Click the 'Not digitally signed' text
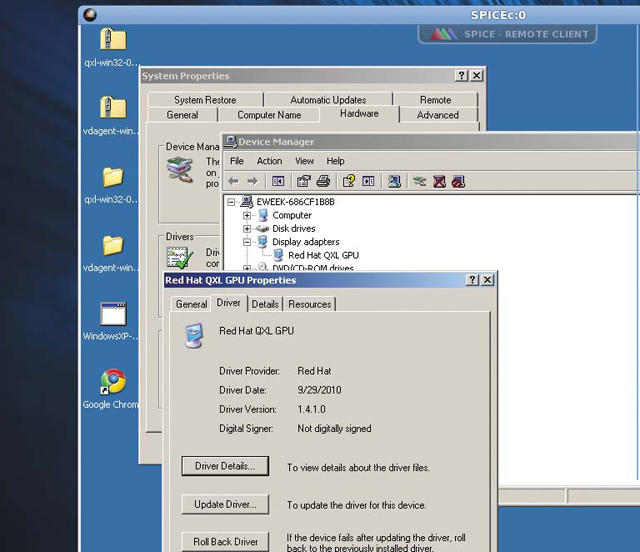This screenshot has width=640, height=552. point(334,428)
